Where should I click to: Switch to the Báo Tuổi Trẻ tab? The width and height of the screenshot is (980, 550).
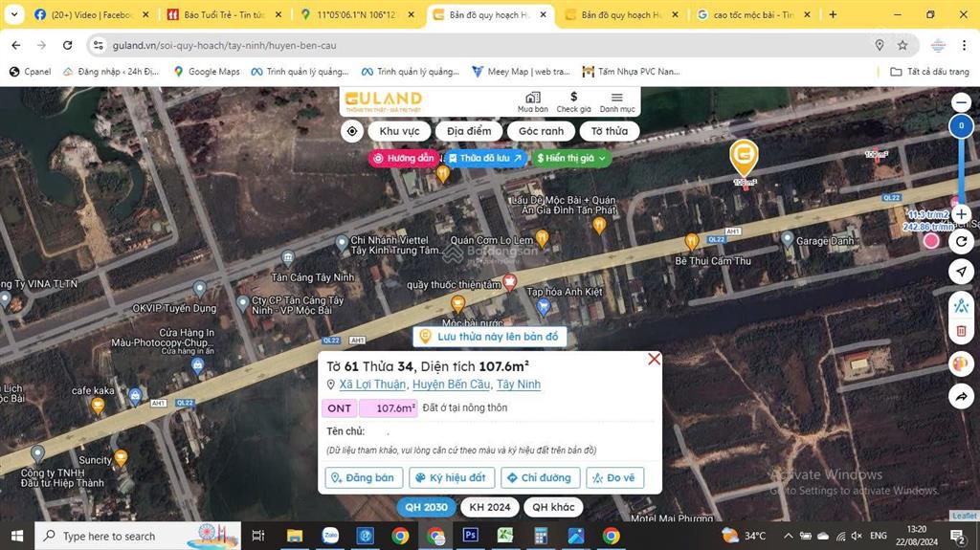pos(224,14)
